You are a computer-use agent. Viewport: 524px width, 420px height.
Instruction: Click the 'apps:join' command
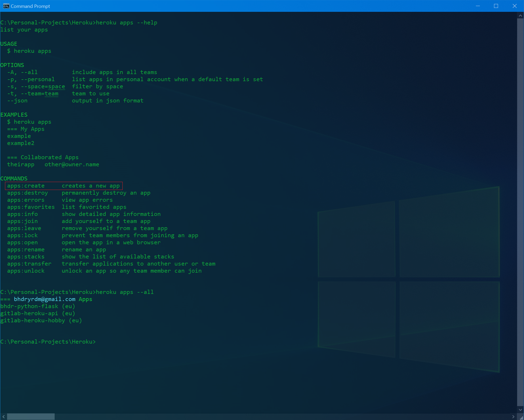pos(22,221)
